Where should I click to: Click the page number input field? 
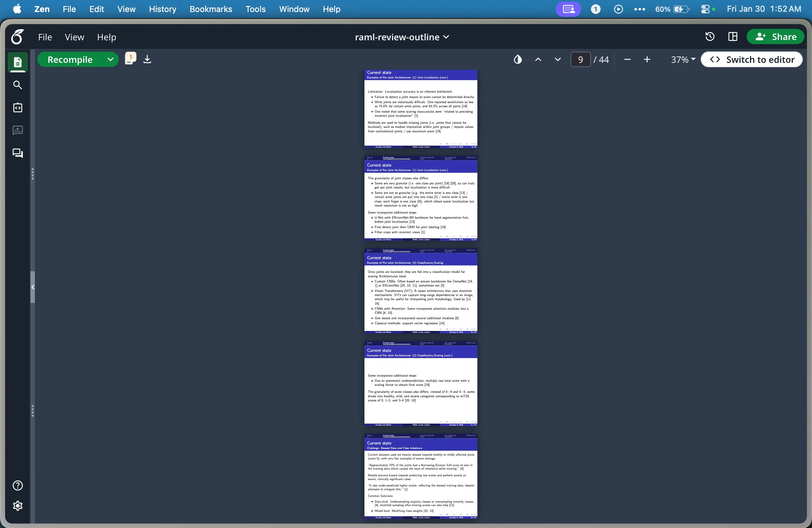580,60
